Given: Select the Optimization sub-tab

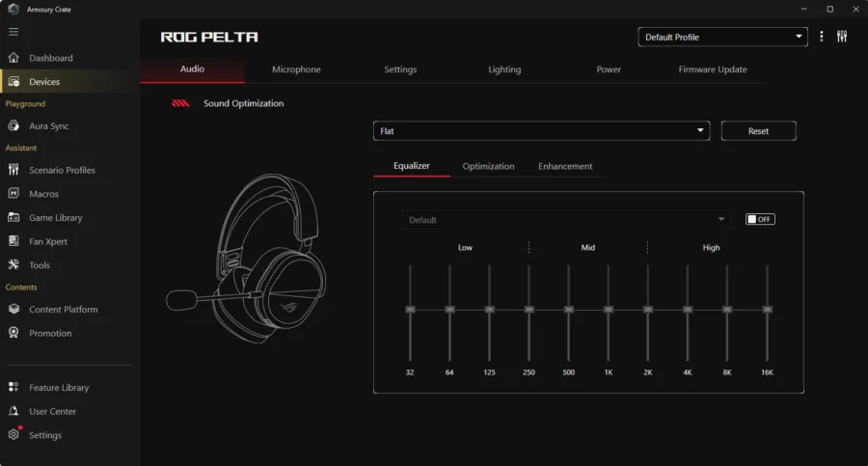Looking at the screenshot, I should pyautogui.click(x=488, y=166).
